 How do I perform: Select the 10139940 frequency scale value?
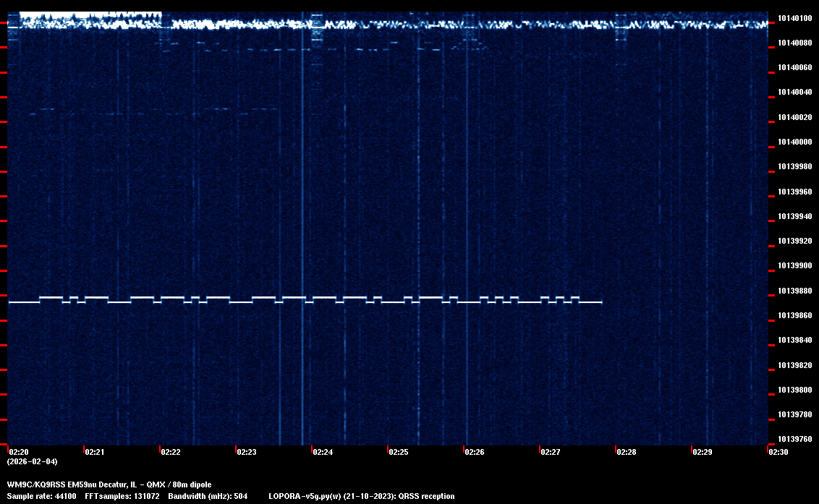tap(794, 216)
